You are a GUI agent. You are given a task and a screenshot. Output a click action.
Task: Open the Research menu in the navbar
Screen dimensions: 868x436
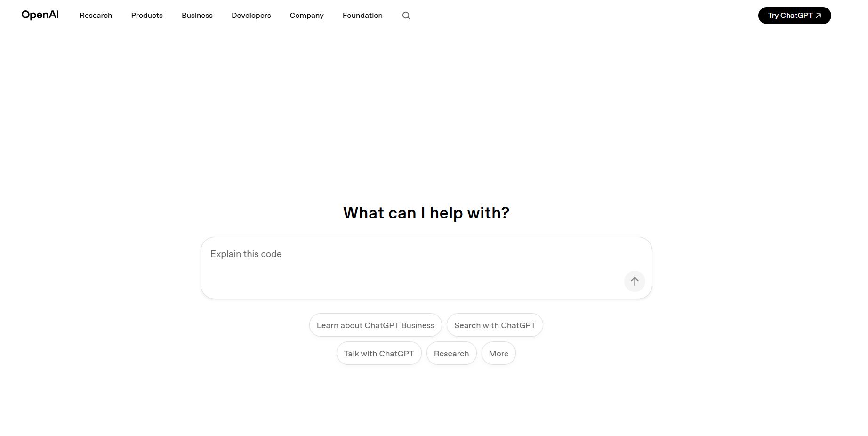96,16
